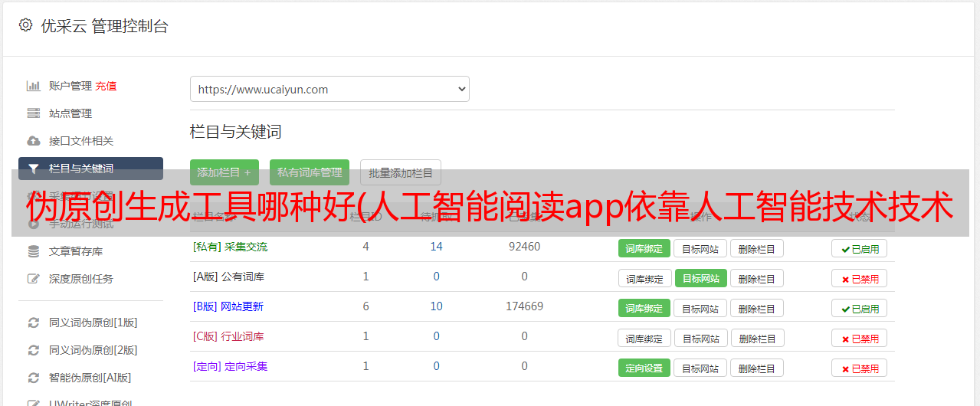The width and height of the screenshot is (980, 406).
Task: Select 同义词伪原创[2版] sidebar item
Action: [x=93, y=350]
